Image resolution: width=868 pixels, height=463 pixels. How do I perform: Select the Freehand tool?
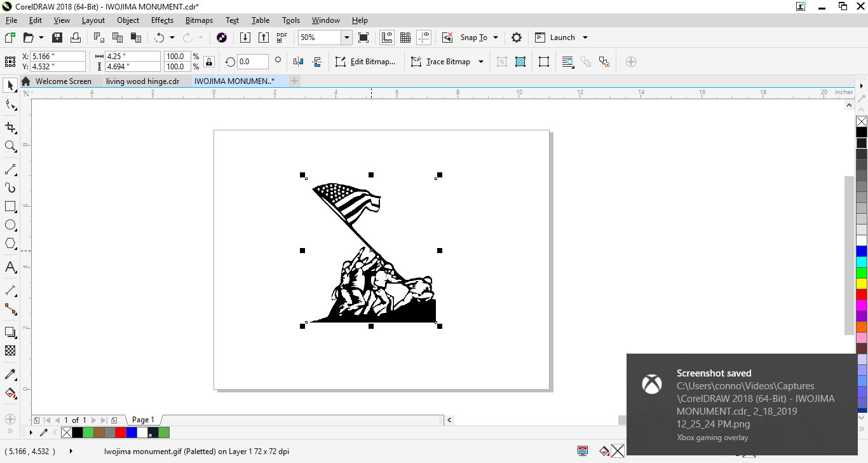point(10,170)
